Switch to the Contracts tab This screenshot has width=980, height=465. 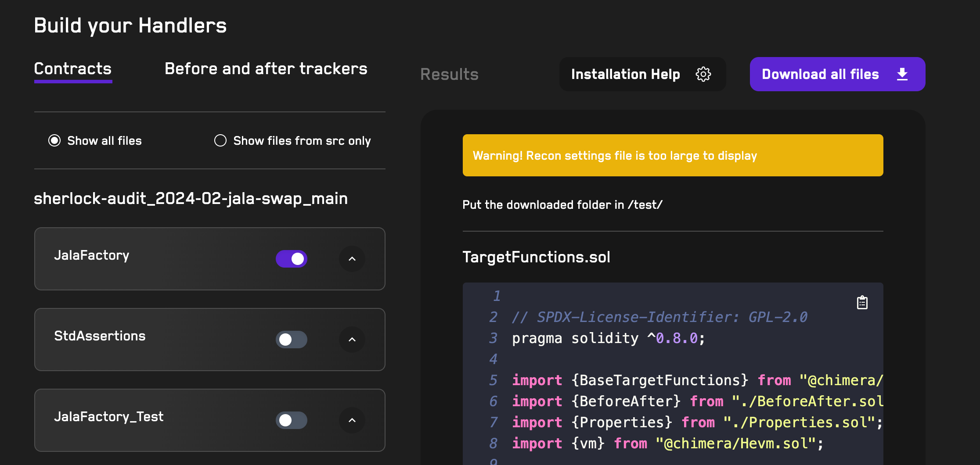click(73, 69)
